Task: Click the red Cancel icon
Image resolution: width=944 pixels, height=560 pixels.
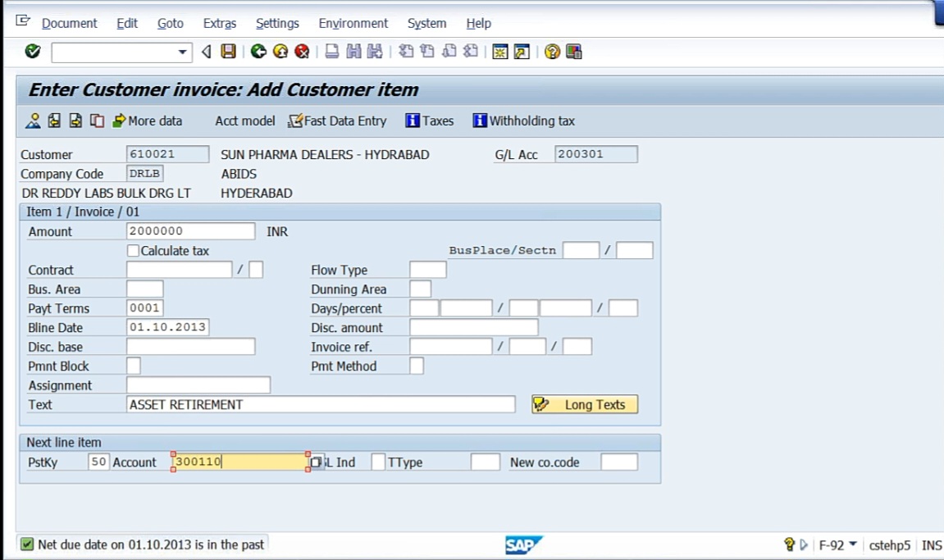Action: (x=302, y=52)
